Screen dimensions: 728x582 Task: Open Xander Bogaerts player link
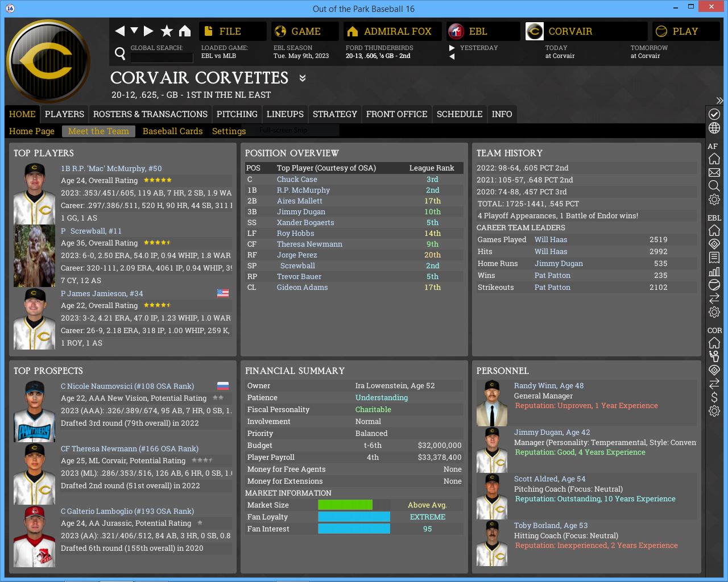[x=305, y=223]
